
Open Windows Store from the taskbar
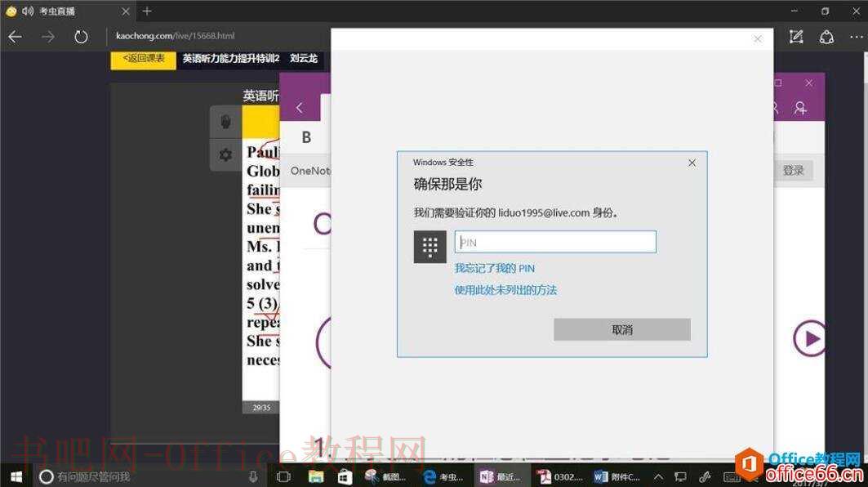(x=345, y=476)
